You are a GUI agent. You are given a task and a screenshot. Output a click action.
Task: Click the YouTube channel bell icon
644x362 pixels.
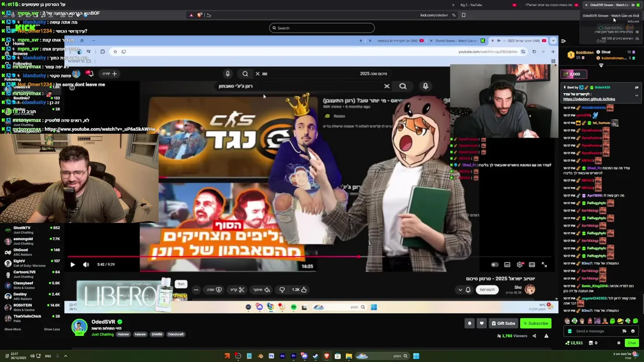pyautogui.click(x=468, y=290)
